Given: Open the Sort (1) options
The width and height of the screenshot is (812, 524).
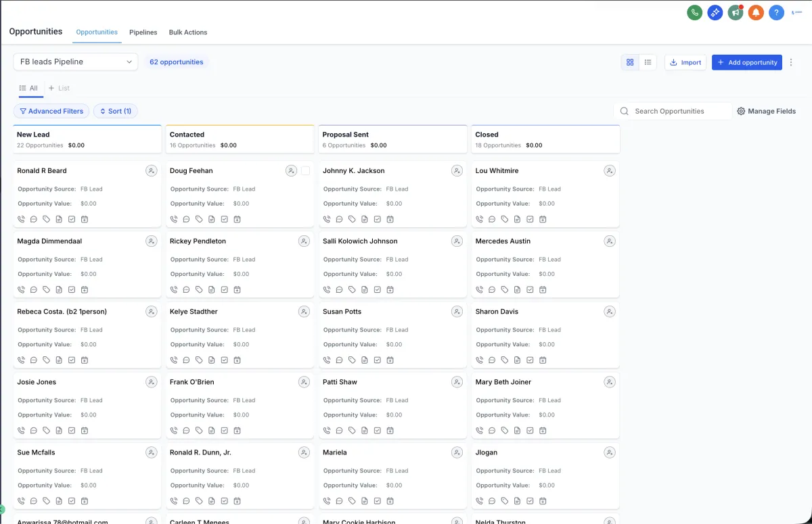Looking at the screenshot, I should pos(116,111).
